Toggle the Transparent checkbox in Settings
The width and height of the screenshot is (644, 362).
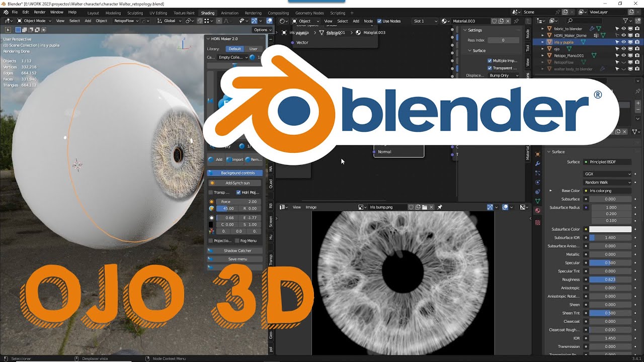click(x=490, y=68)
